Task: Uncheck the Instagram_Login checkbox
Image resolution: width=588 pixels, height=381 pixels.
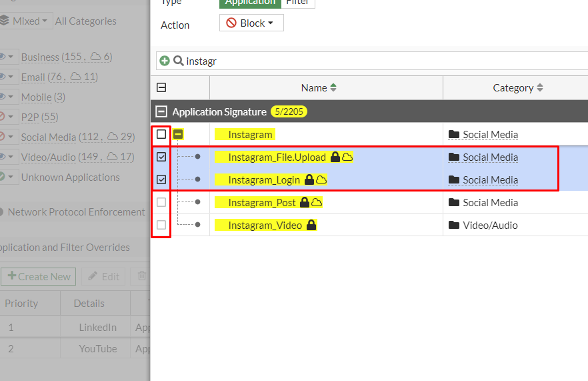Action: point(161,179)
